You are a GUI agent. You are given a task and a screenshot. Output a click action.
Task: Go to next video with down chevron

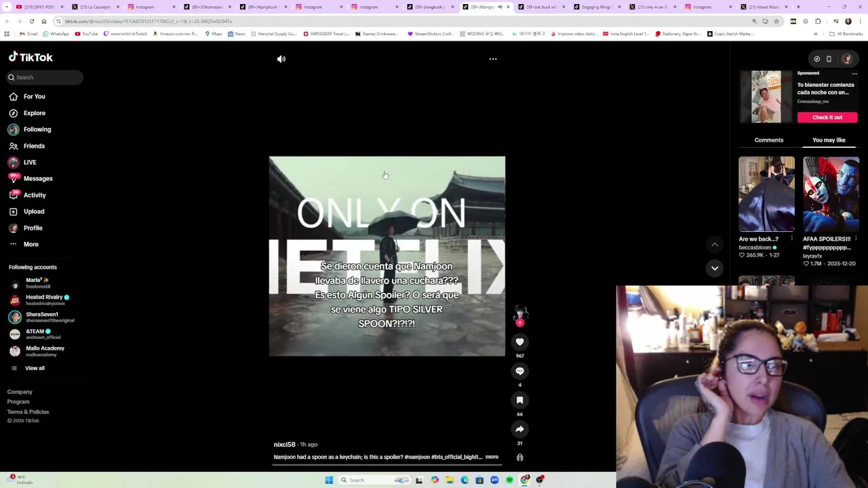click(x=715, y=268)
